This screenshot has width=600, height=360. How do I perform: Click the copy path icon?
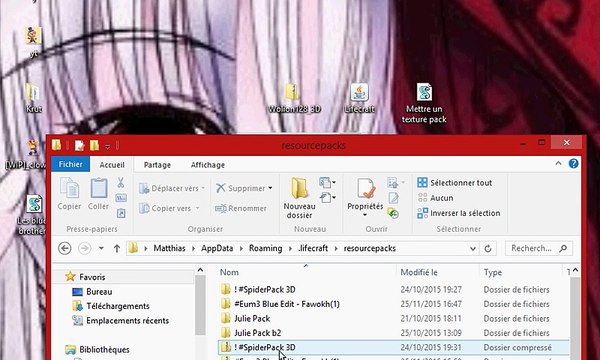tap(121, 198)
